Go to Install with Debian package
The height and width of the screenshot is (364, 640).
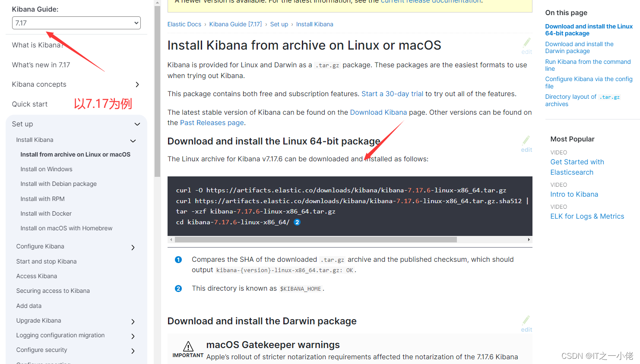tap(58, 184)
